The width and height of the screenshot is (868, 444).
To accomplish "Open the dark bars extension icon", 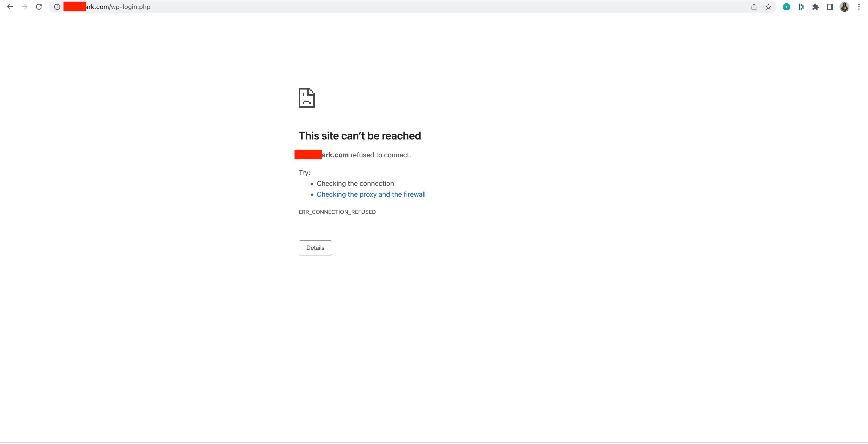I will [x=801, y=7].
